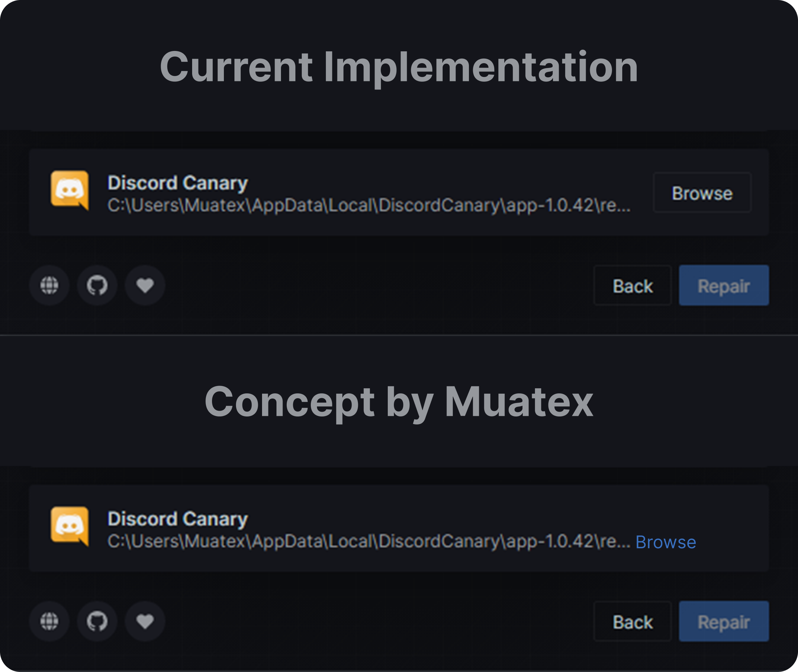The width and height of the screenshot is (798, 672).
Task: Open the GitHub icon in the bottom panel
Action: point(97,621)
